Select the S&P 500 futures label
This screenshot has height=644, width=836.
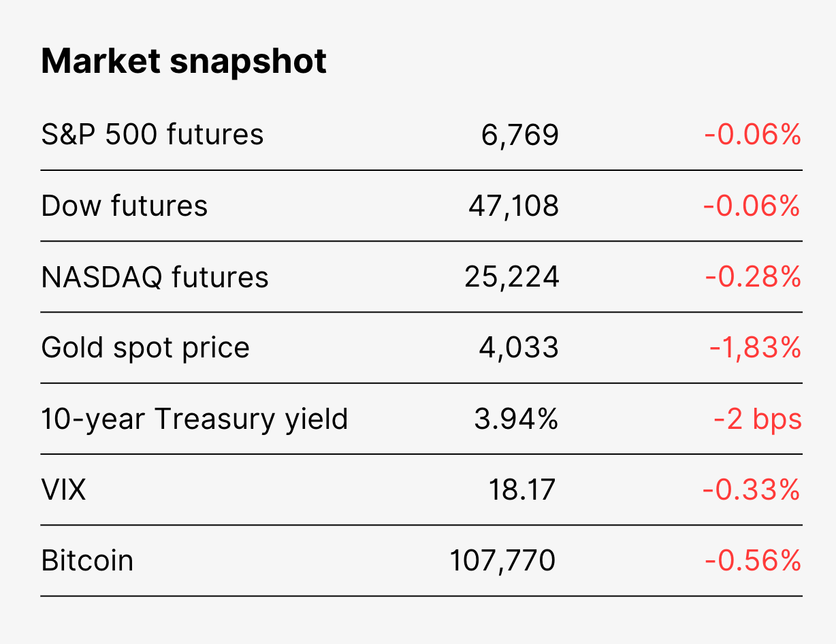[152, 134]
